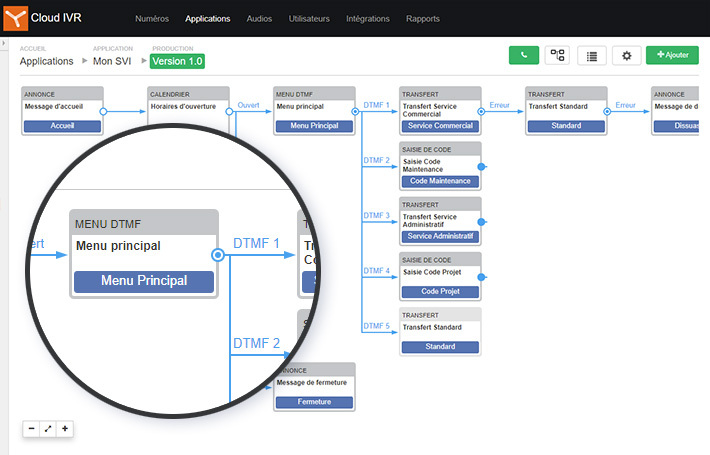Viewport: 710px width, 455px height.
Task: Click the Ajouter button
Action: pos(672,56)
